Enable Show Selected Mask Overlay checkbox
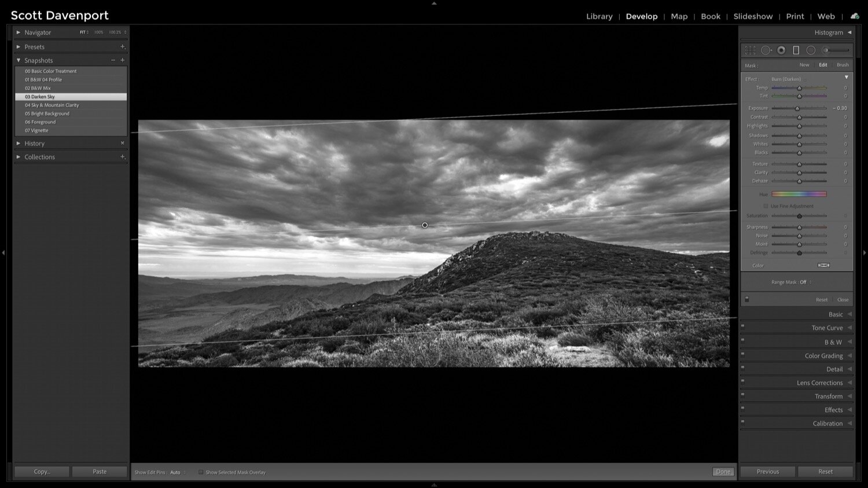Screen dimensions: 868x488 point(201,472)
